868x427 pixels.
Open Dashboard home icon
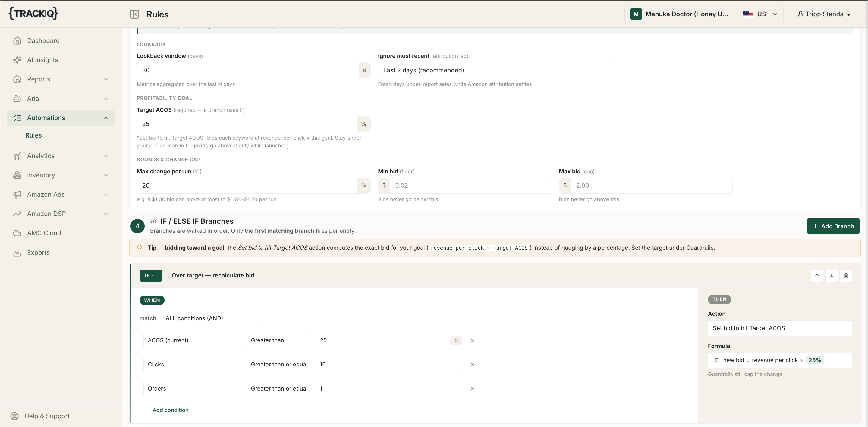pos(17,40)
